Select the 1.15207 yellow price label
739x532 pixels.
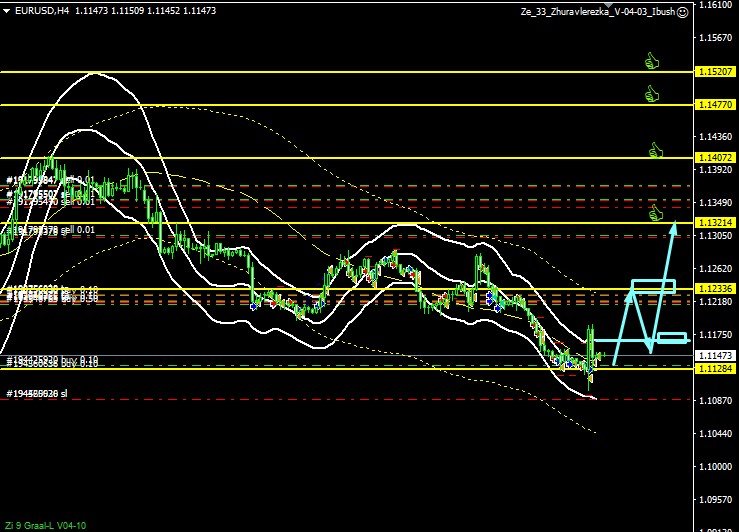[x=717, y=72]
